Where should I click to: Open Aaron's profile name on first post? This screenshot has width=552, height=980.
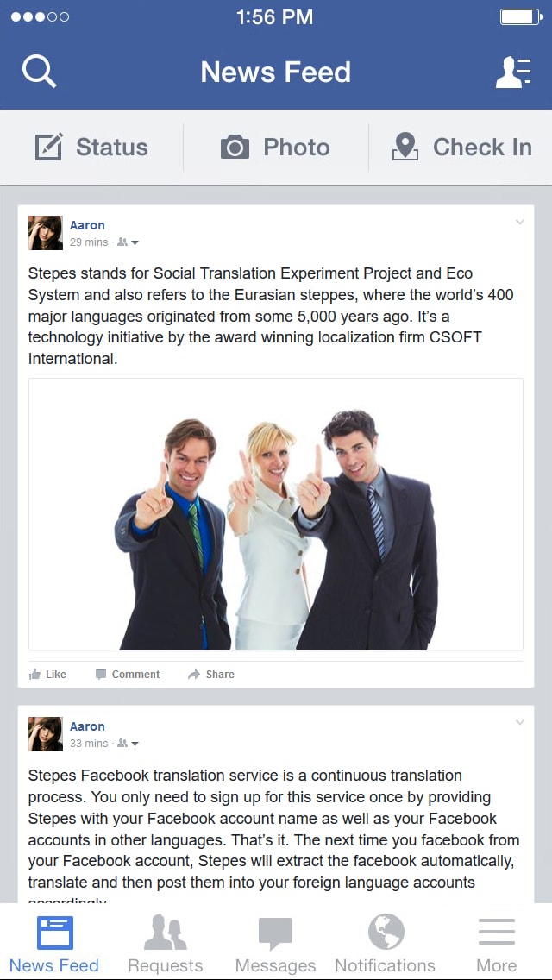click(87, 225)
